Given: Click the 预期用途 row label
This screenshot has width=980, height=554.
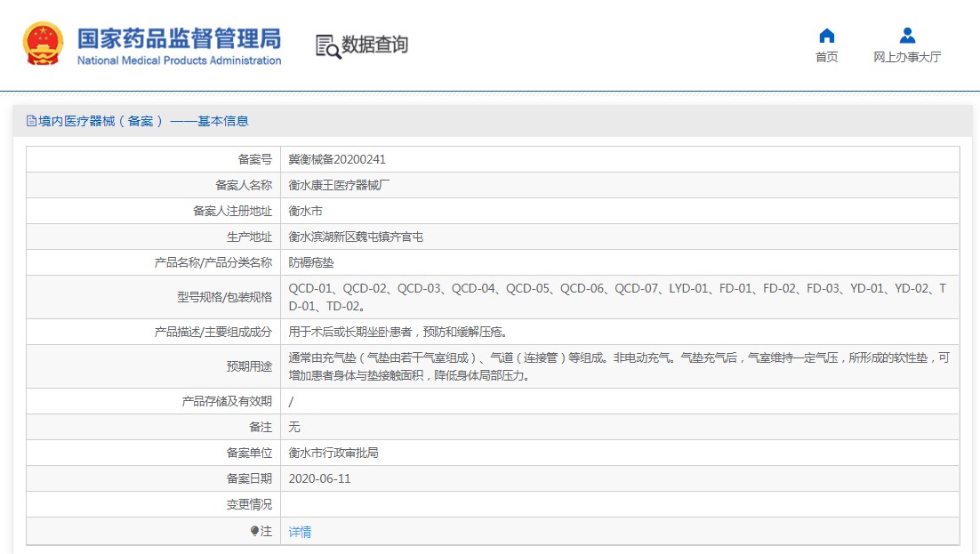Looking at the screenshot, I should pos(249,366).
